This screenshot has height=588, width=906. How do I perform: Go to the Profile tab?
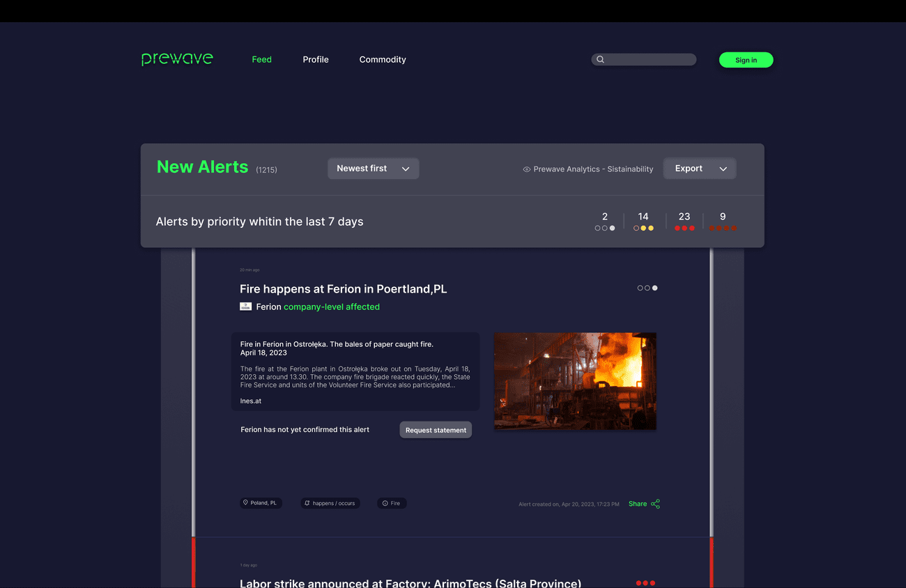coord(316,60)
